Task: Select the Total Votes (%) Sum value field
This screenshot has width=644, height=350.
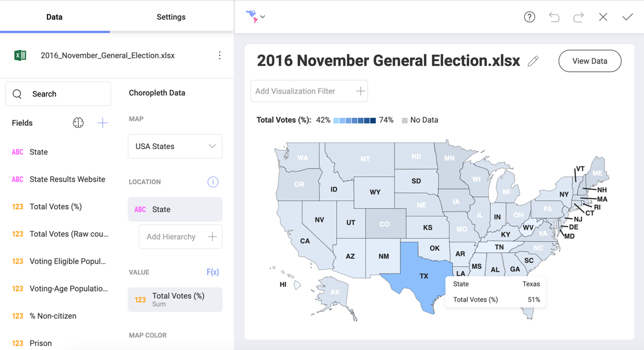Action: click(x=175, y=299)
